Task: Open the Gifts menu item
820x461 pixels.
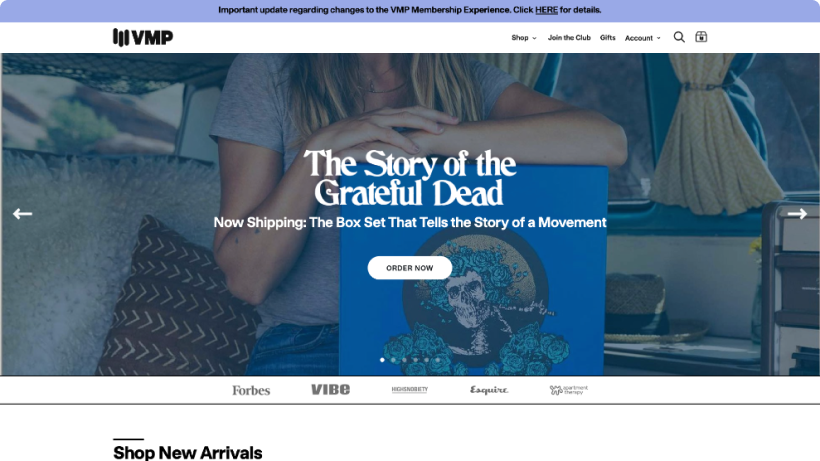Action: click(x=608, y=38)
